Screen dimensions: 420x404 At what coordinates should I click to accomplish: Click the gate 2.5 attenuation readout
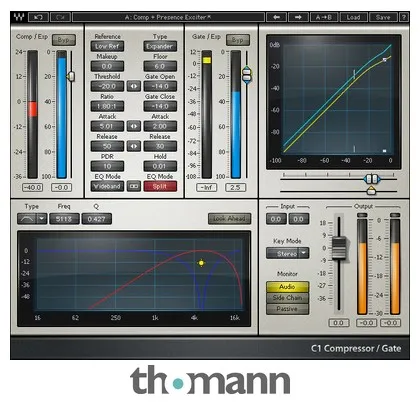(235, 187)
